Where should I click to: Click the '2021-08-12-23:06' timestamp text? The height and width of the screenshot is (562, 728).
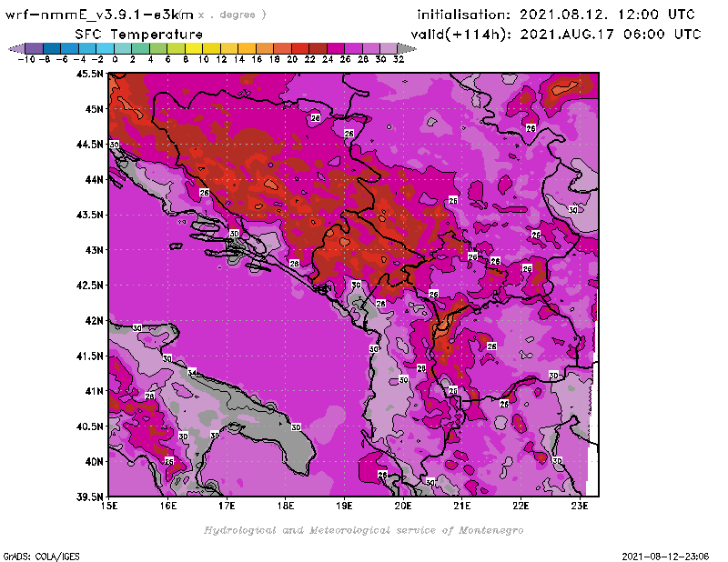point(665,557)
